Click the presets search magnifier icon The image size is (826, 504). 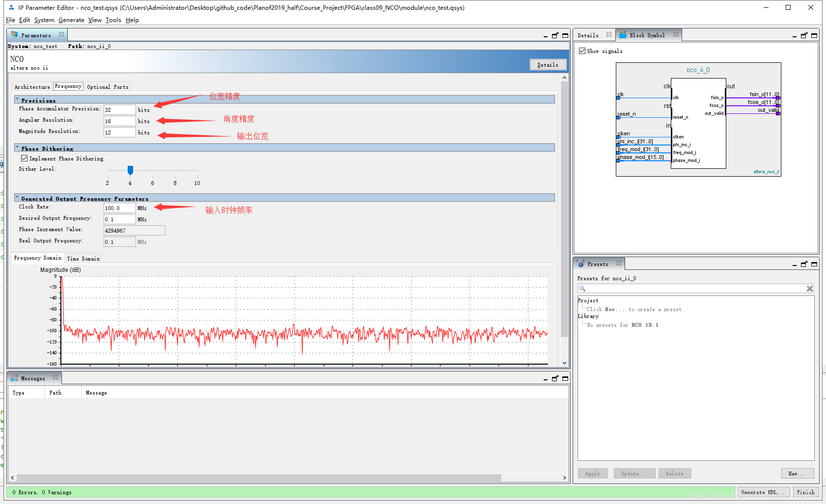click(x=582, y=289)
